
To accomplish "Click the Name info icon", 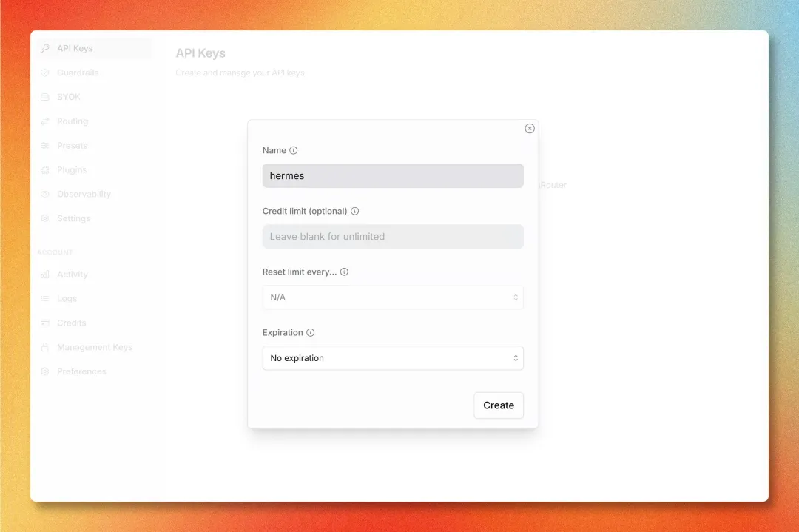I will 294,150.
